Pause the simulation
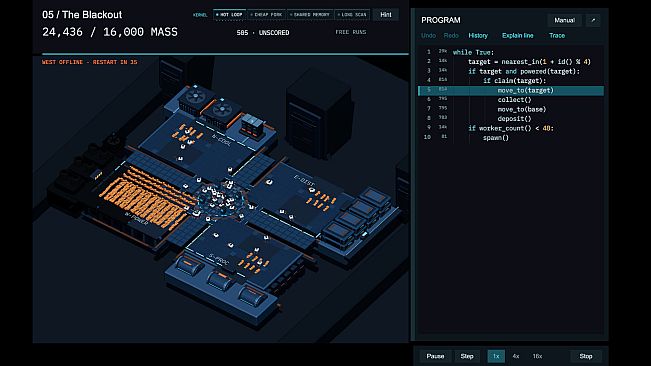This screenshot has height=366, width=651. tap(435, 356)
